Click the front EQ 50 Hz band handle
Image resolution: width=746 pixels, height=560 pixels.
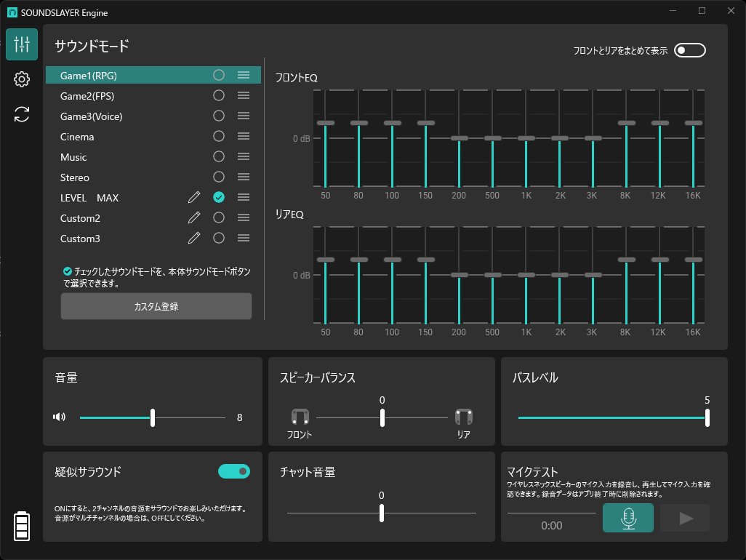pyautogui.click(x=326, y=123)
